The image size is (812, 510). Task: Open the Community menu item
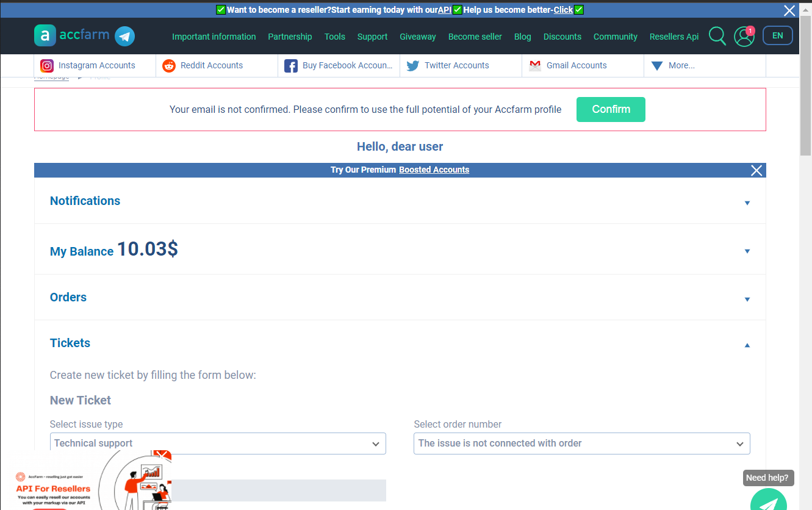pos(616,37)
